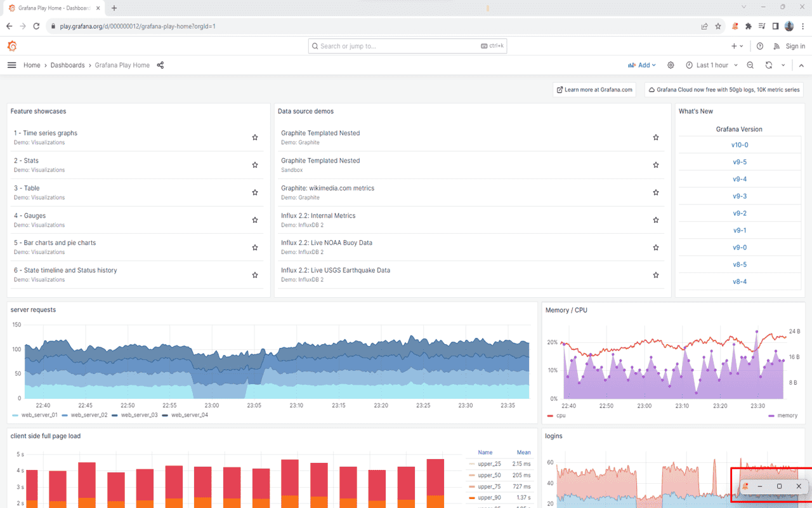Open the hamburger navigation menu
This screenshot has width=812, height=508.
[11, 65]
